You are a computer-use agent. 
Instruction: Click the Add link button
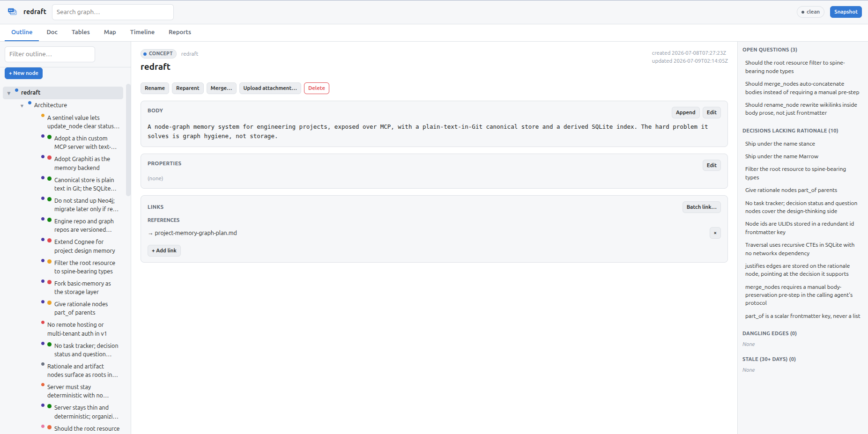pyautogui.click(x=164, y=250)
